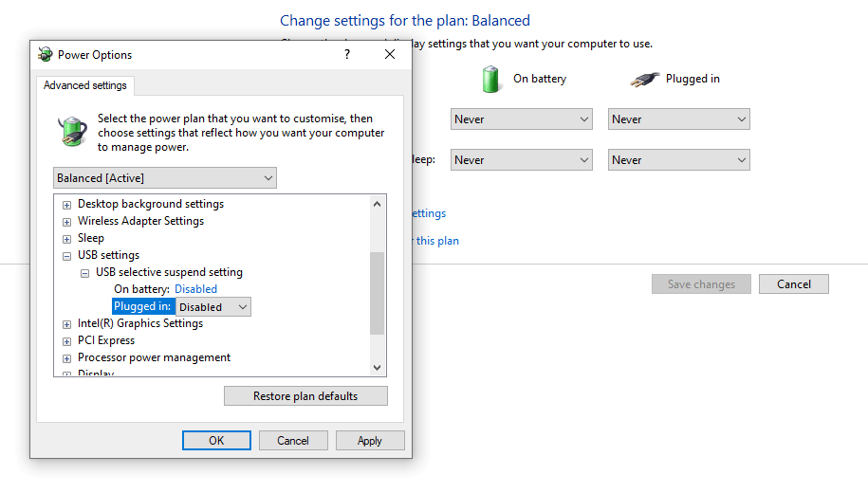Select the Advanced settings tab

click(85, 85)
